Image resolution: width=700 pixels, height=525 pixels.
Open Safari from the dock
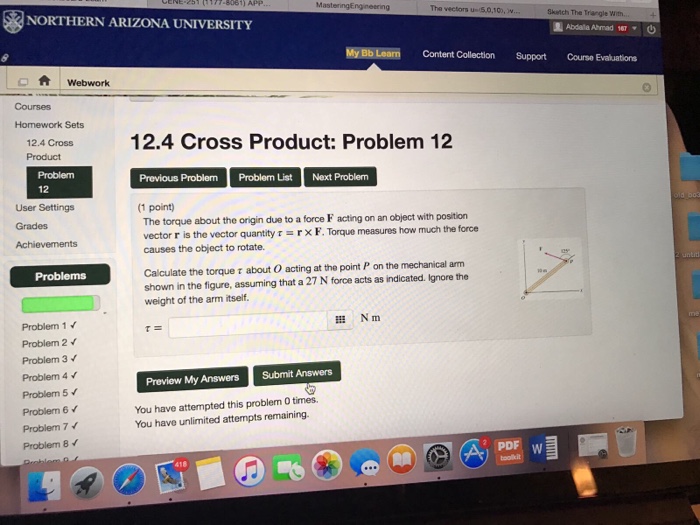[129, 480]
